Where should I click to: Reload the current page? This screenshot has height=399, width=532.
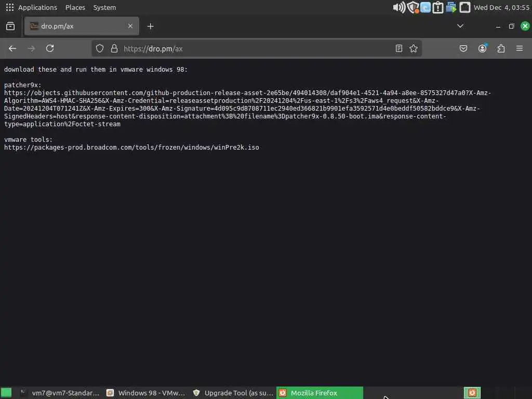(50, 48)
